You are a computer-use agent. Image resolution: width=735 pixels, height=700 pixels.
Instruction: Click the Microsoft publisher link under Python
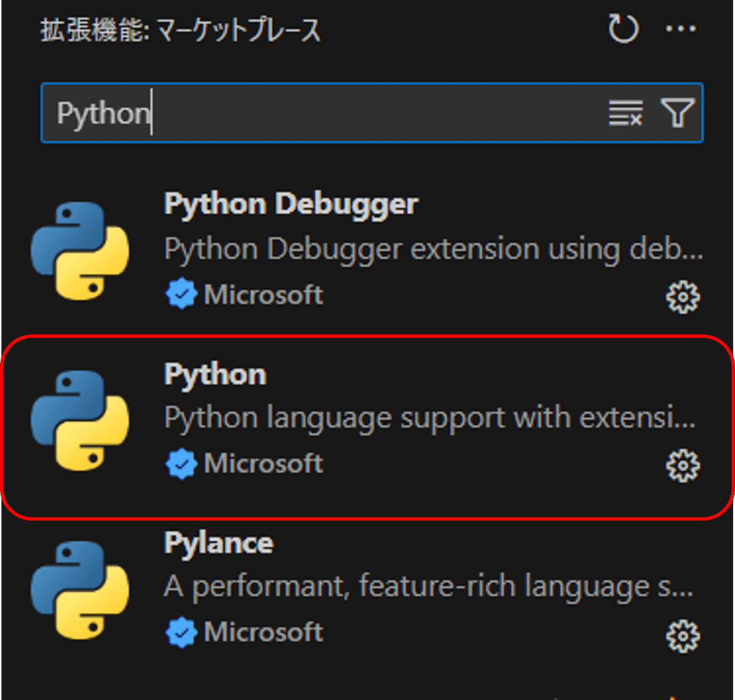point(263,464)
